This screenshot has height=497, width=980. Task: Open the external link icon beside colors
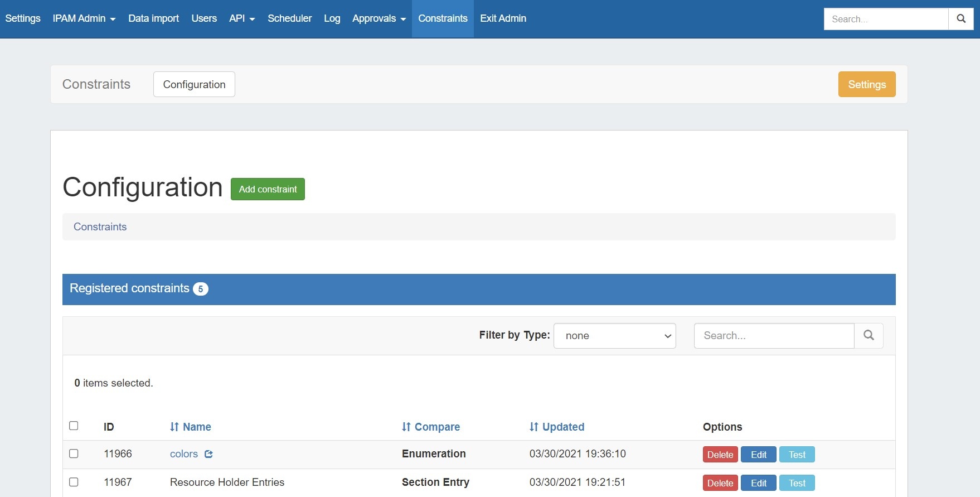click(x=208, y=454)
